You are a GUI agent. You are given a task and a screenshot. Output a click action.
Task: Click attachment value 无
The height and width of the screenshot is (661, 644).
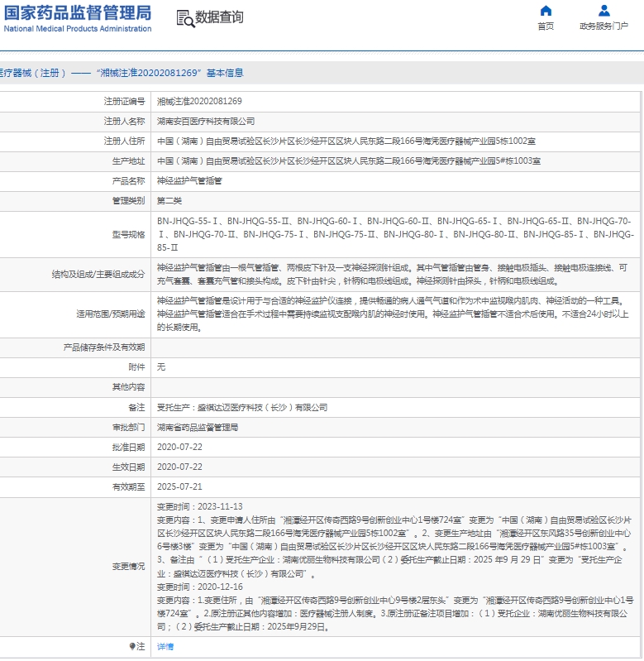point(161,367)
